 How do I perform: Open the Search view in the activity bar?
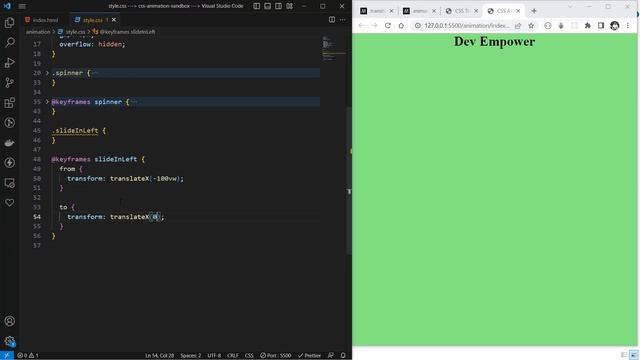pos(9,42)
